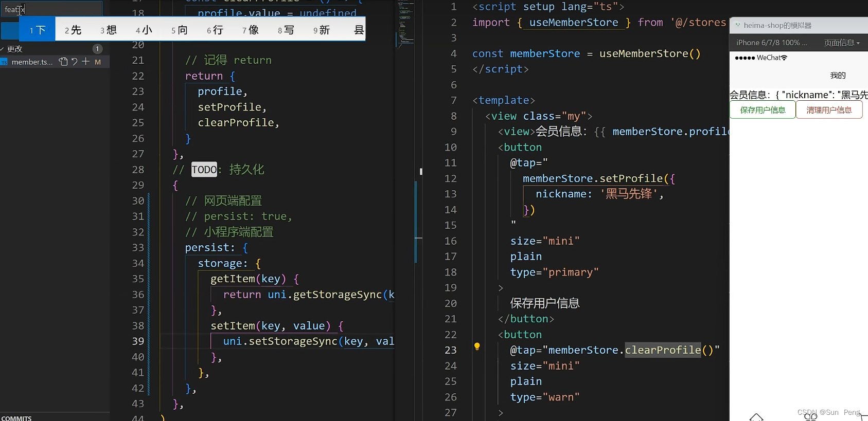This screenshot has height=421, width=868.
Task: Open the 页面信息 dropdown in simulator
Action: (842, 43)
